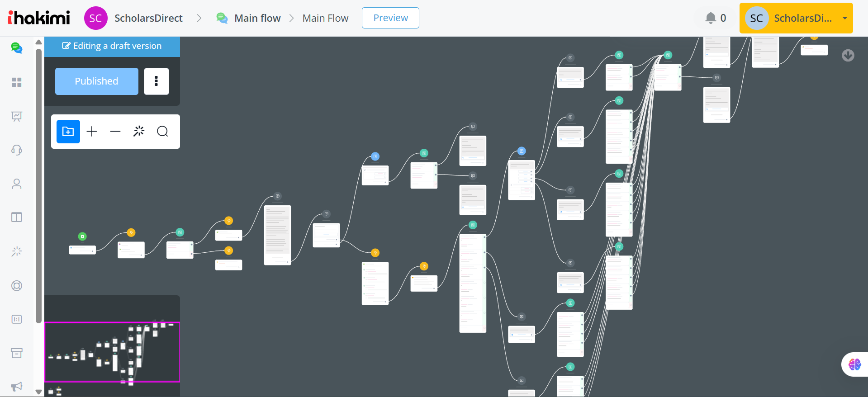Click the Preview button

pos(390,18)
